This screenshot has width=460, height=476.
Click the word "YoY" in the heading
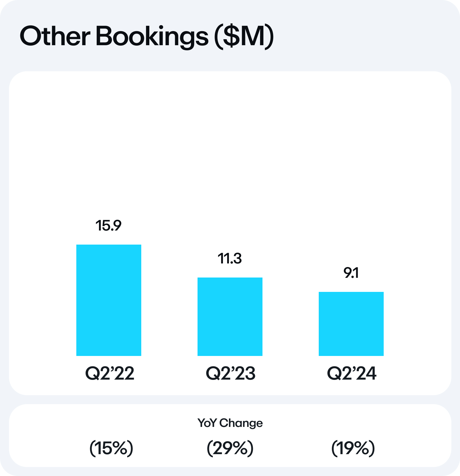point(207,423)
